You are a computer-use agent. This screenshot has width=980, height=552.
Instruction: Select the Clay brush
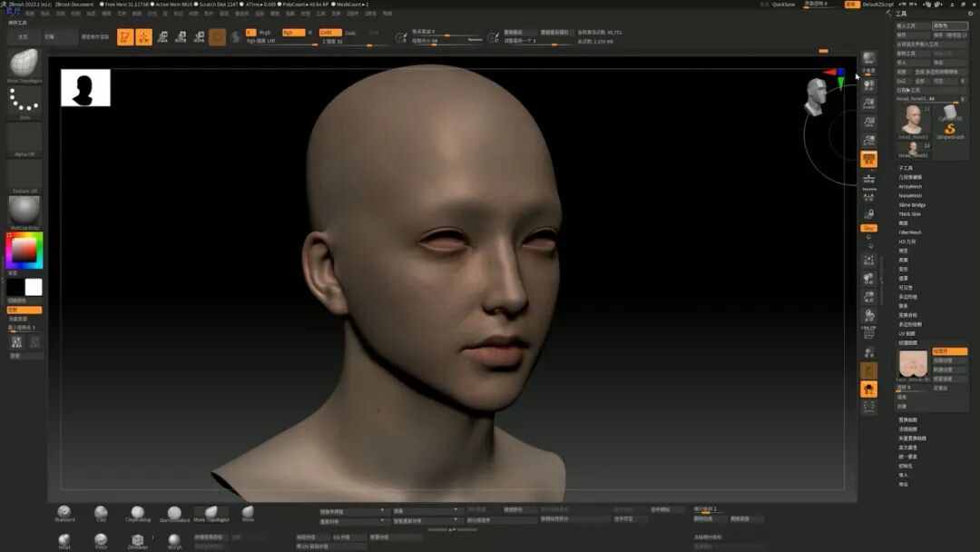click(101, 513)
